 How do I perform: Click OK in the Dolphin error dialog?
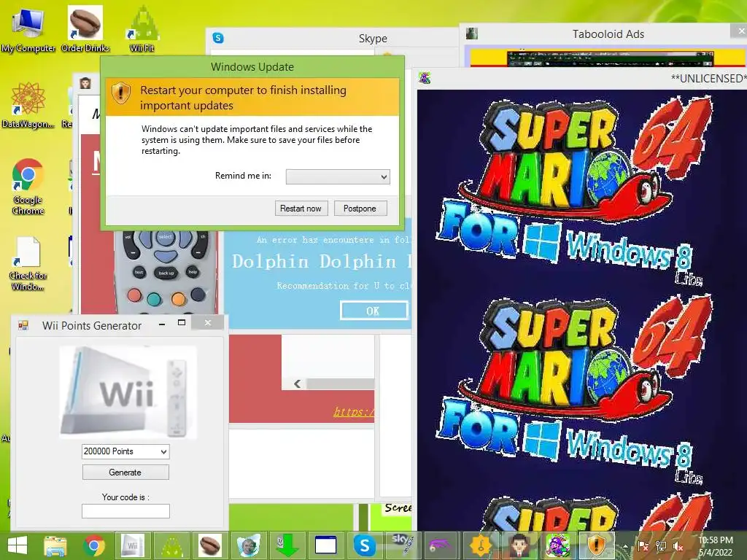pos(373,311)
